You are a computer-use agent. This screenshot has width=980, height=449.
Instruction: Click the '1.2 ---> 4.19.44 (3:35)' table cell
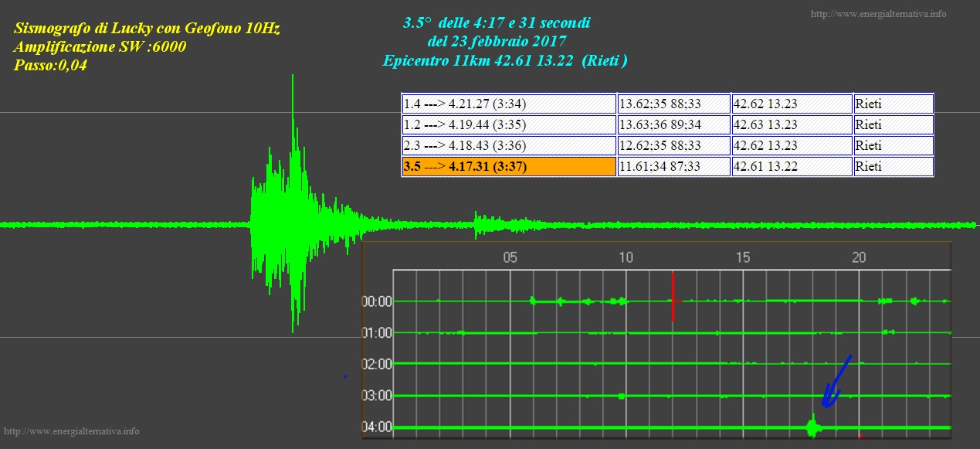[509, 124]
